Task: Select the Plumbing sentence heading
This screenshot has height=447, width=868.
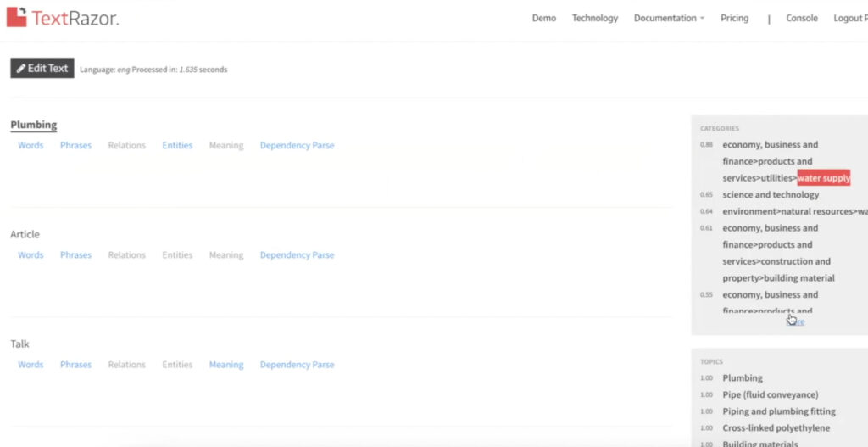Action: [x=34, y=125]
